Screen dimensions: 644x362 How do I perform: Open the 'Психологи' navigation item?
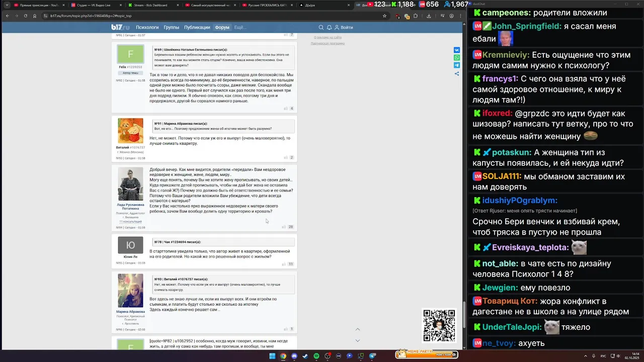pyautogui.click(x=147, y=27)
